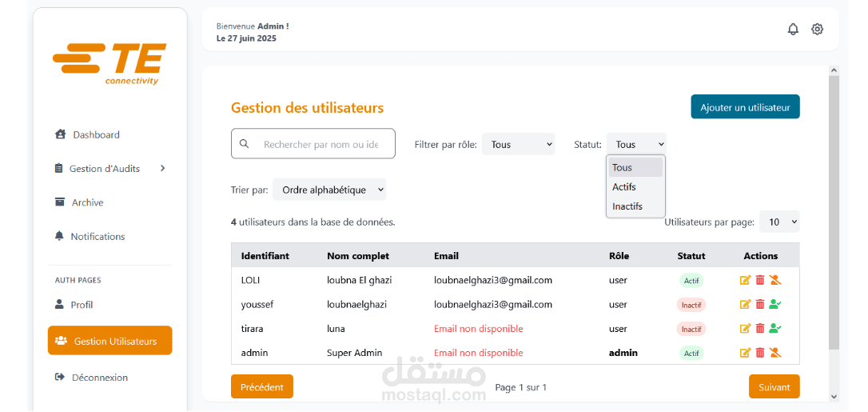Click the Gestion Utilisateurs group icon

(61, 341)
